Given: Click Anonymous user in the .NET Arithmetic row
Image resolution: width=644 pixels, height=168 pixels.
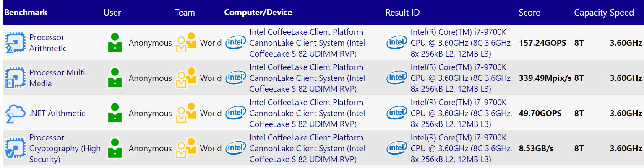Looking at the screenshot, I should 150,113.
